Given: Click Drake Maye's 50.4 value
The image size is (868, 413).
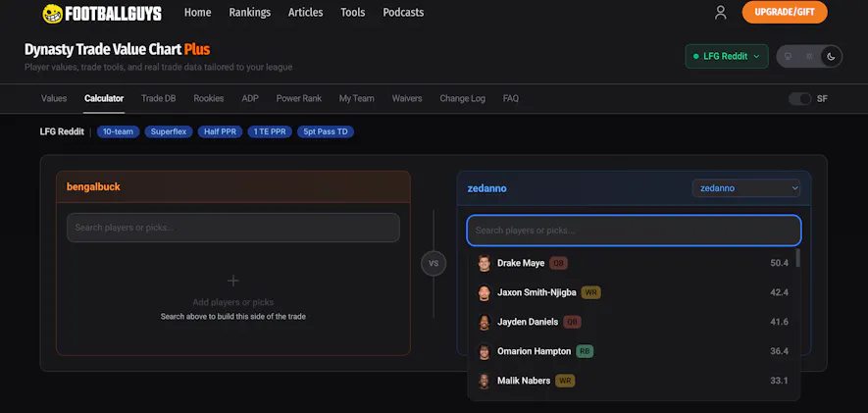Looking at the screenshot, I should point(779,264).
